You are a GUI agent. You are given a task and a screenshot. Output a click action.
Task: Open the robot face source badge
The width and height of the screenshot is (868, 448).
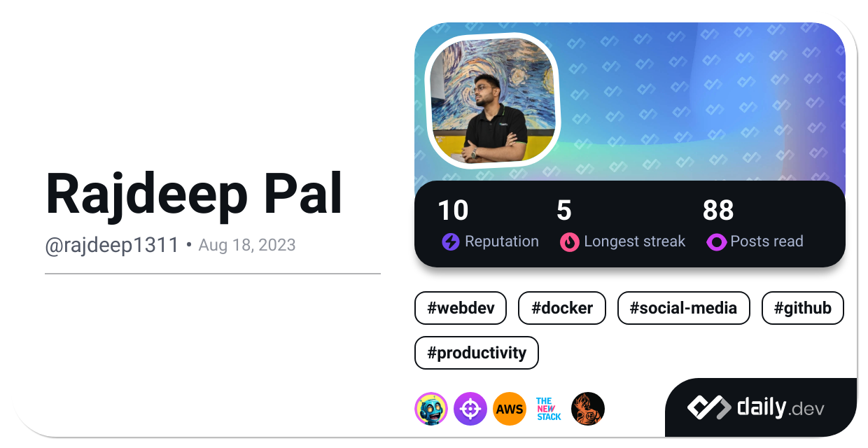pyautogui.click(x=431, y=409)
